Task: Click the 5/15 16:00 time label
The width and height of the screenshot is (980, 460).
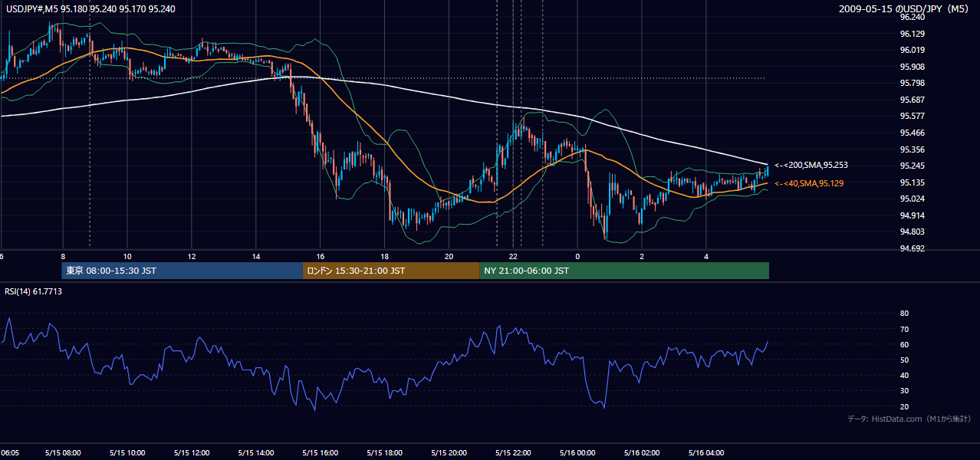Action: pos(321,453)
